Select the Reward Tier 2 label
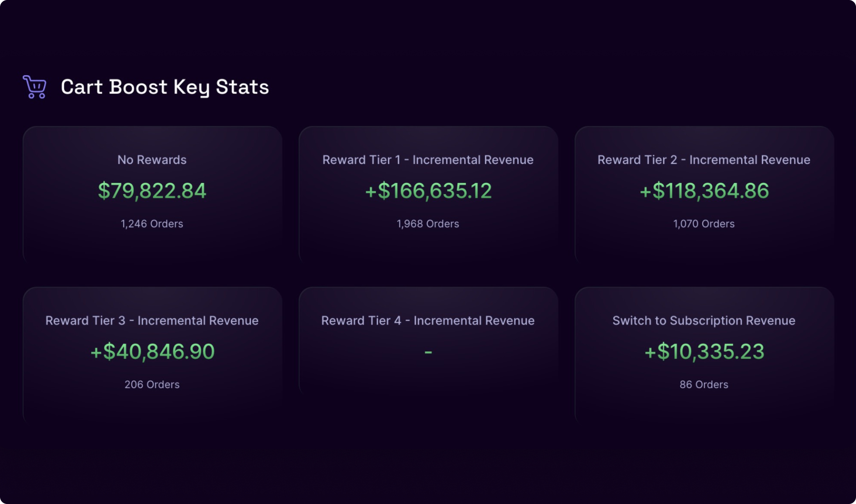 pyautogui.click(x=704, y=160)
